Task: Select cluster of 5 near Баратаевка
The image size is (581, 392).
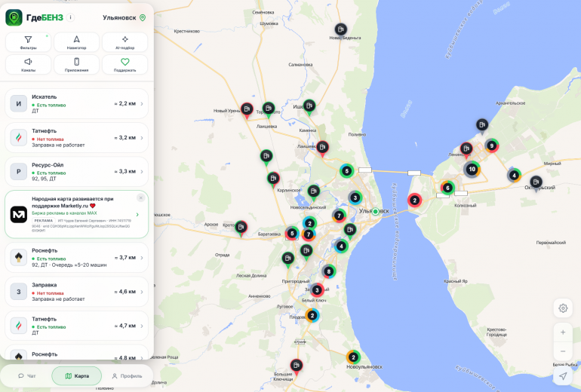Action: pyautogui.click(x=292, y=233)
